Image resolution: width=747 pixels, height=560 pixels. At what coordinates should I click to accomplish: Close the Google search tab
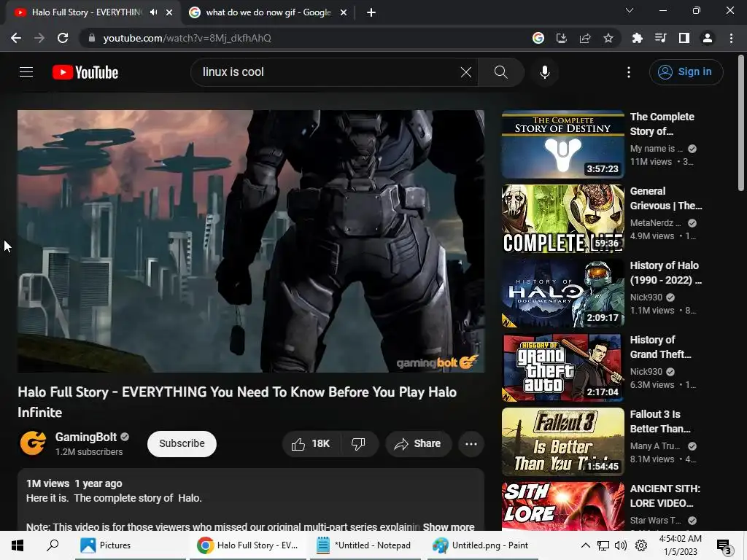pos(344,13)
